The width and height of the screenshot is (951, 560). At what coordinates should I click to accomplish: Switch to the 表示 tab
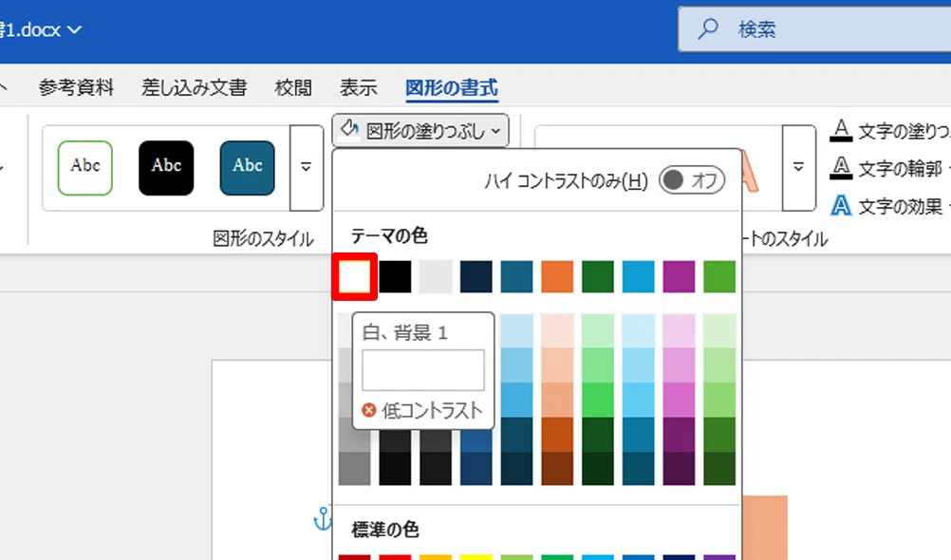(x=358, y=87)
